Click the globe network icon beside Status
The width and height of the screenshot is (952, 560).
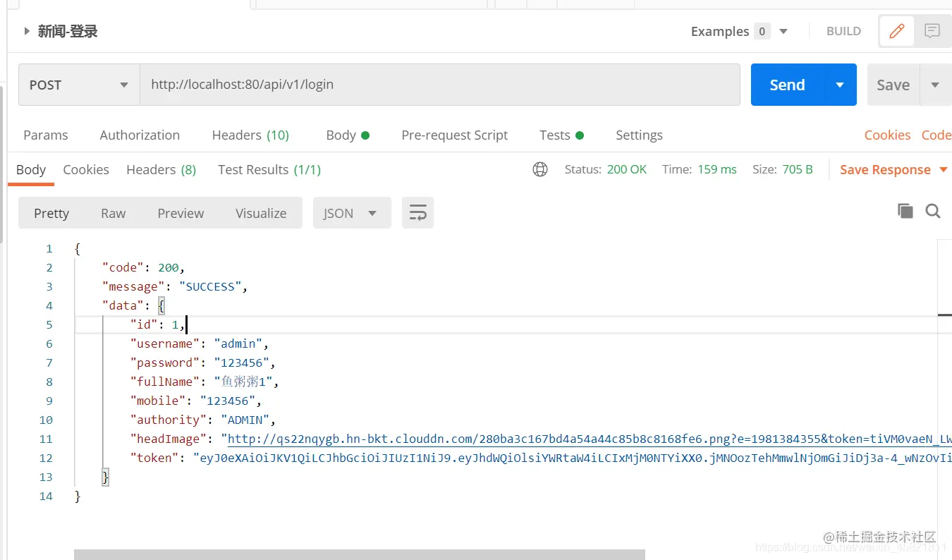point(540,169)
